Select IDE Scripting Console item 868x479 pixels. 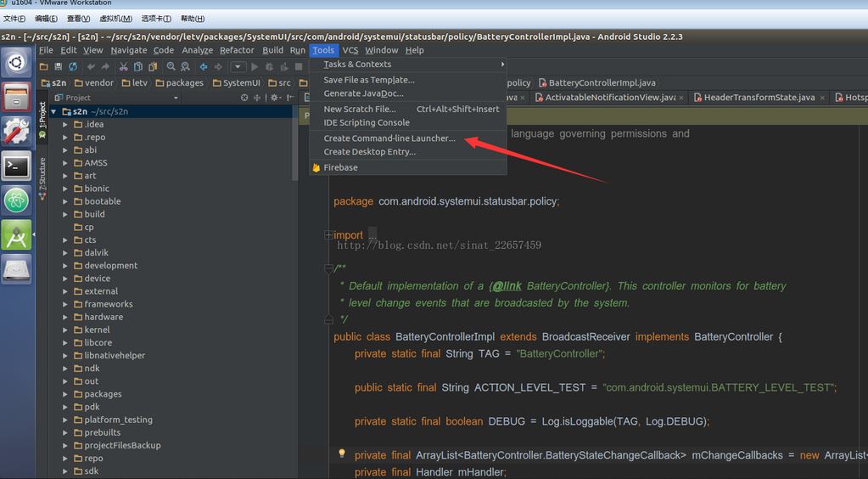[408, 122]
